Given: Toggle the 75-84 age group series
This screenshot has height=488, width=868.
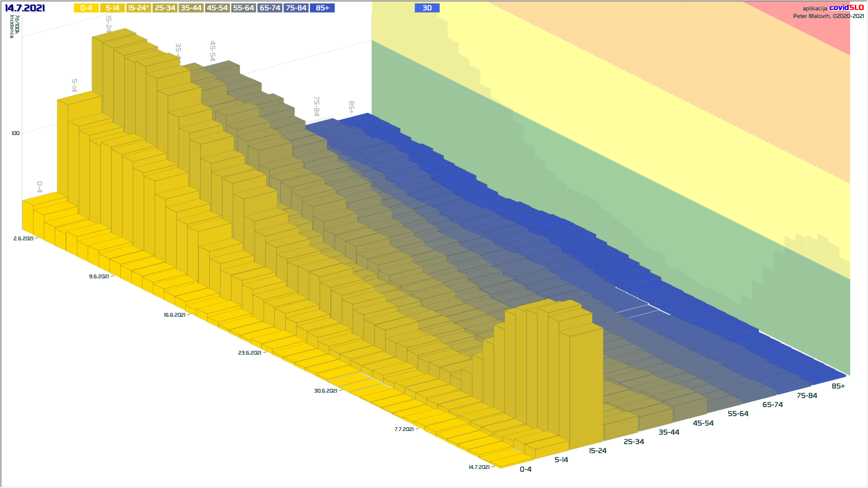Looking at the screenshot, I should [296, 8].
